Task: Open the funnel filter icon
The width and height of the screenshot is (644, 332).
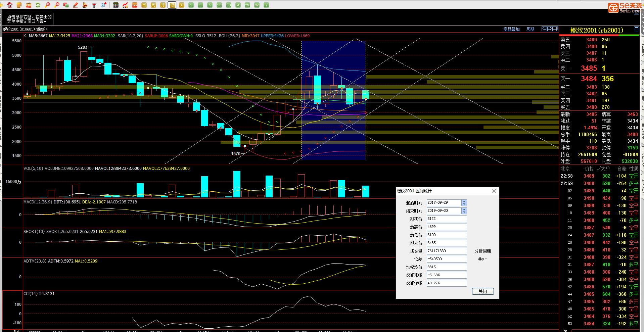Action: 94,5
